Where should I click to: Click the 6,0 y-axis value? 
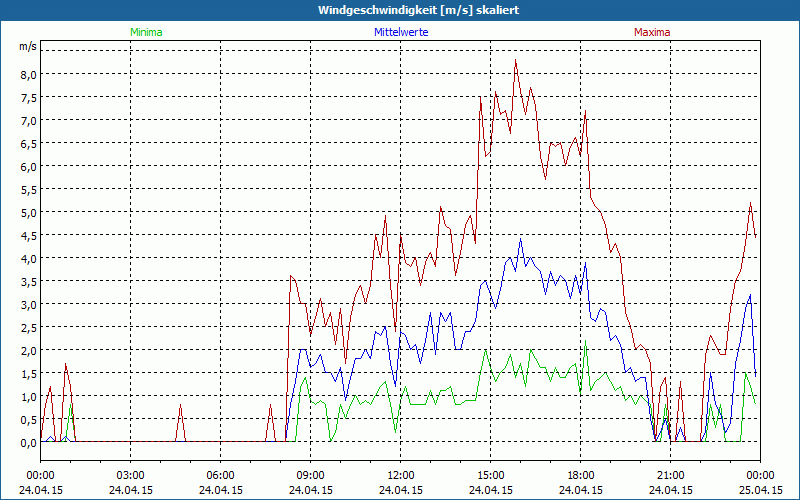pyautogui.click(x=29, y=166)
